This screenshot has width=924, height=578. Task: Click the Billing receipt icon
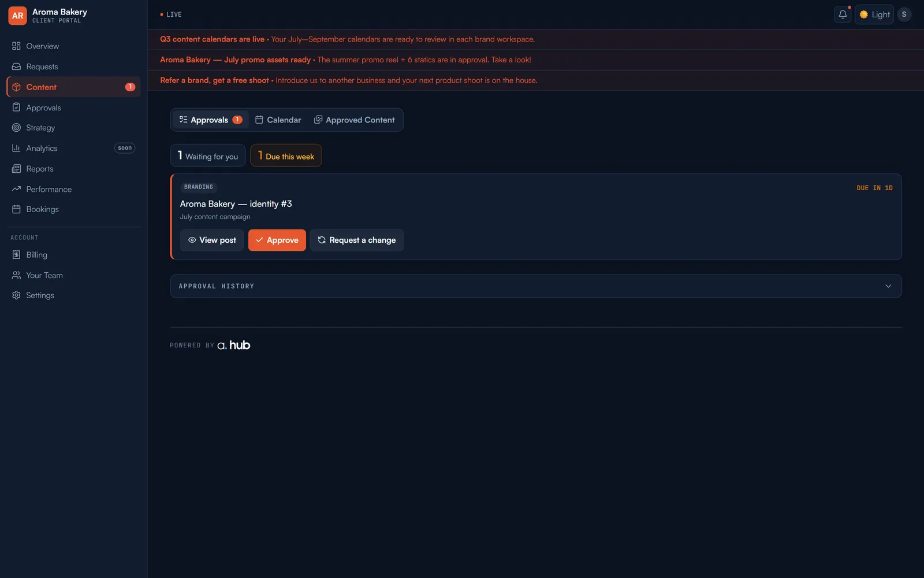coord(16,255)
